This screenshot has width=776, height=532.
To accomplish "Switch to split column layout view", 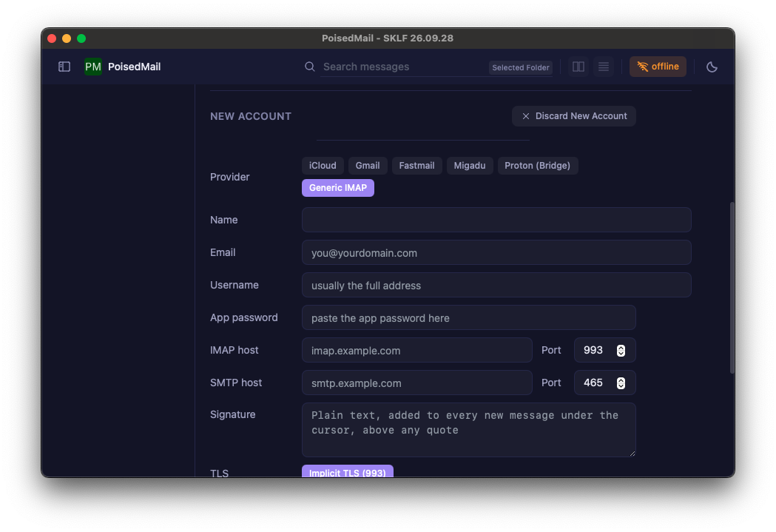I will coord(578,67).
